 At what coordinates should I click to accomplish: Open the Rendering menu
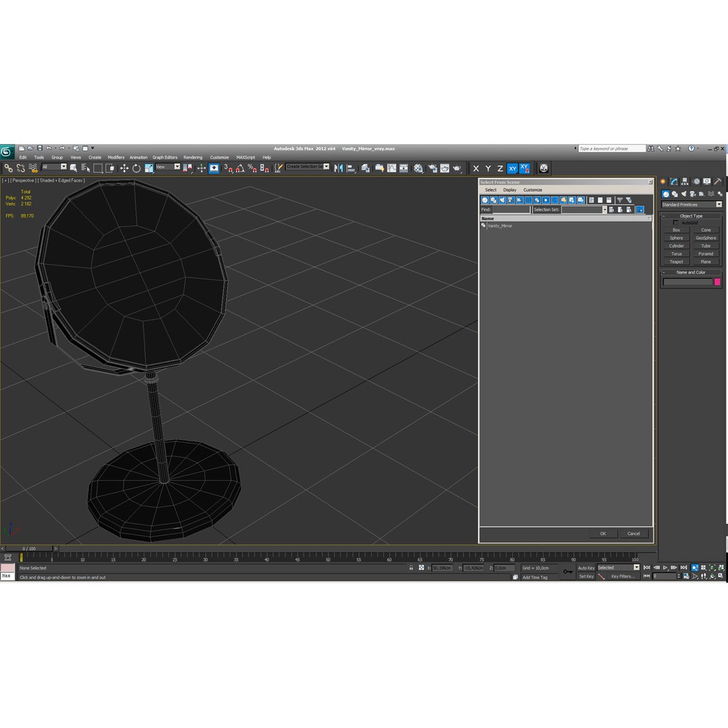pyautogui.click(x=193, y=157)
